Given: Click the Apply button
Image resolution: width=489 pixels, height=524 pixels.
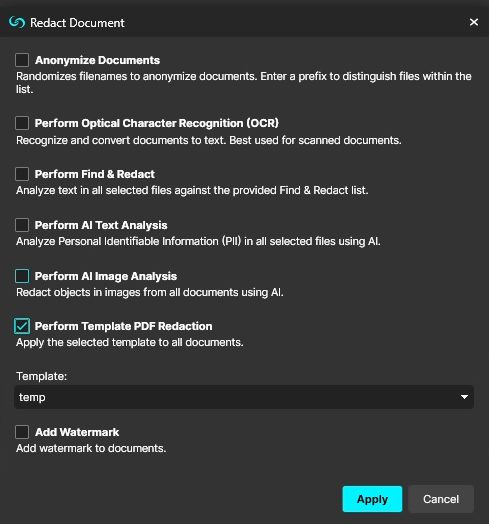Looking at the screenshot, I should click(x=372, y=499).
